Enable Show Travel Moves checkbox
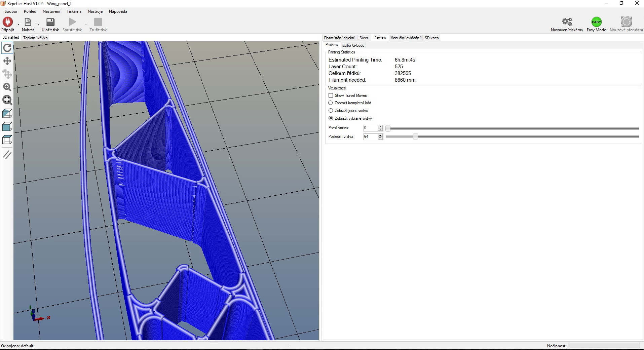Viewport: 644px width, 350px height. (x=331, y=95)
